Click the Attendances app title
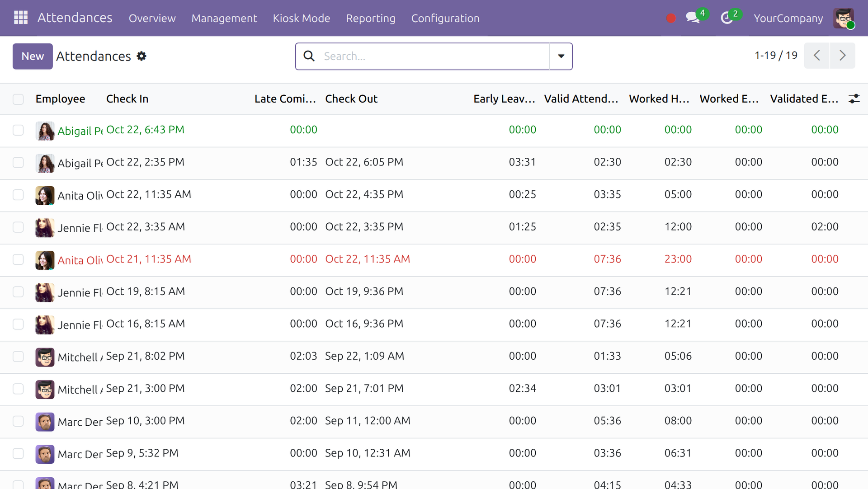868x489 pixels. tap(75, 18)
